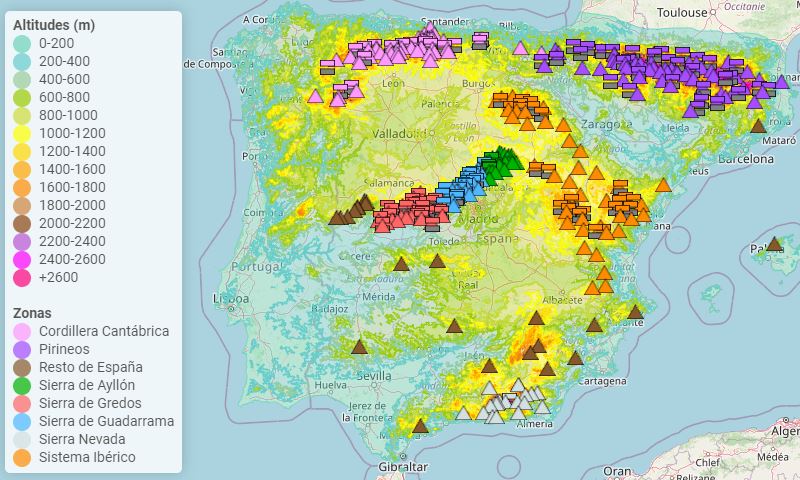The width and height of the screenshot is (800, 480).
Task: Select the Sistema Ibérico orange zone swatch
Action: pyautogui.click(x=22, y=458)
